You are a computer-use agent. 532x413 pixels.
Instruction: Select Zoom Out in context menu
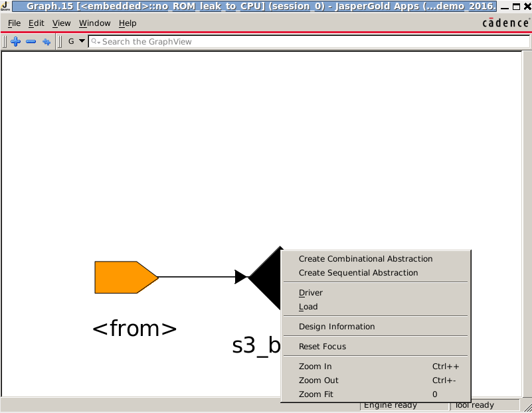pyautogui.click(x=376, y=380)
